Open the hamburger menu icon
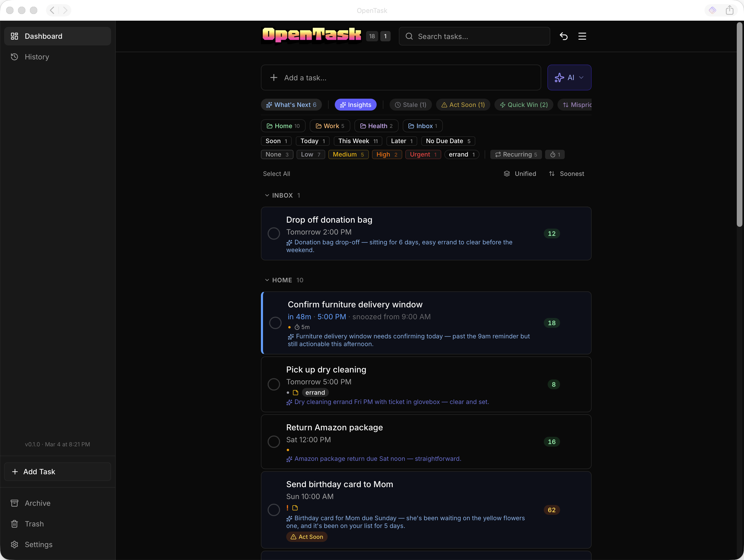 [582, 36]
